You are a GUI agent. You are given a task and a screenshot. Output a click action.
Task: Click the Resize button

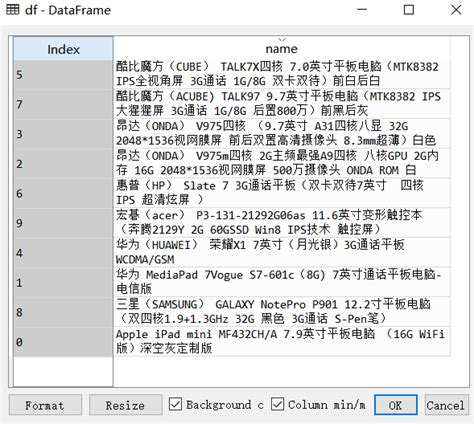pyautogui.click(x=126, y=405)
